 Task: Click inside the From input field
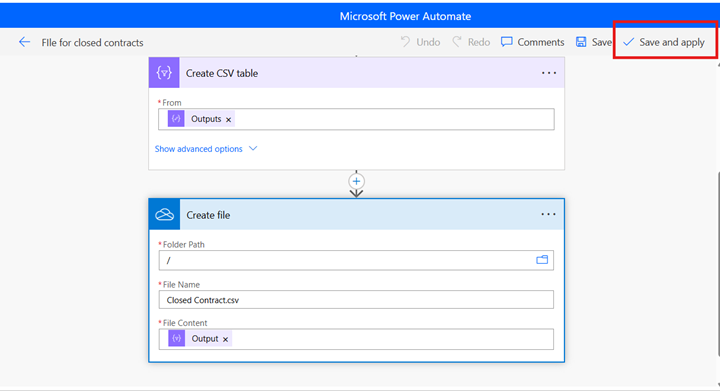(356, 119)
